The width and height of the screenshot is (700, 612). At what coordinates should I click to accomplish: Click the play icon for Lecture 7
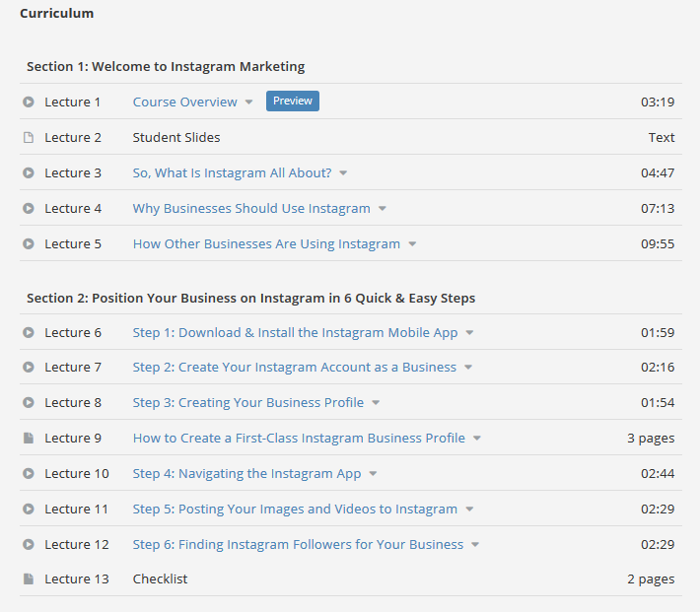click(x=29, y=367)
